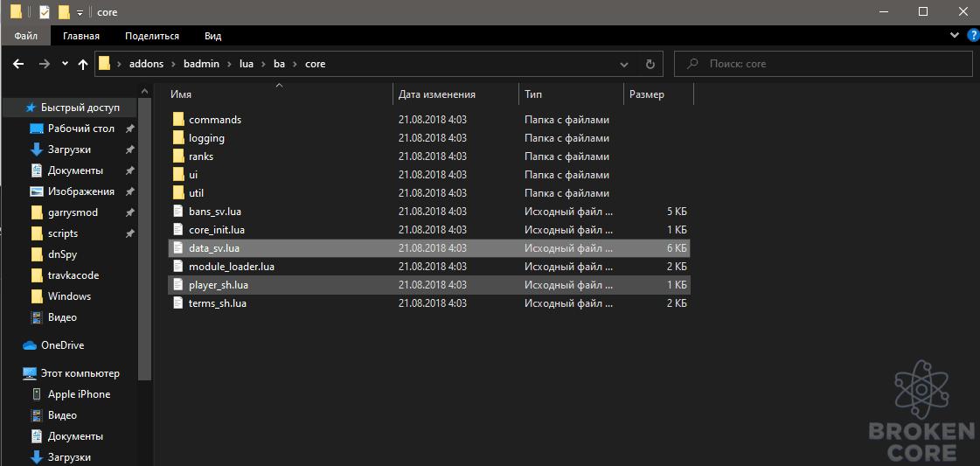The image size is (980, 466).
Task: Select module_loader.lua file name
Action: 232,267
